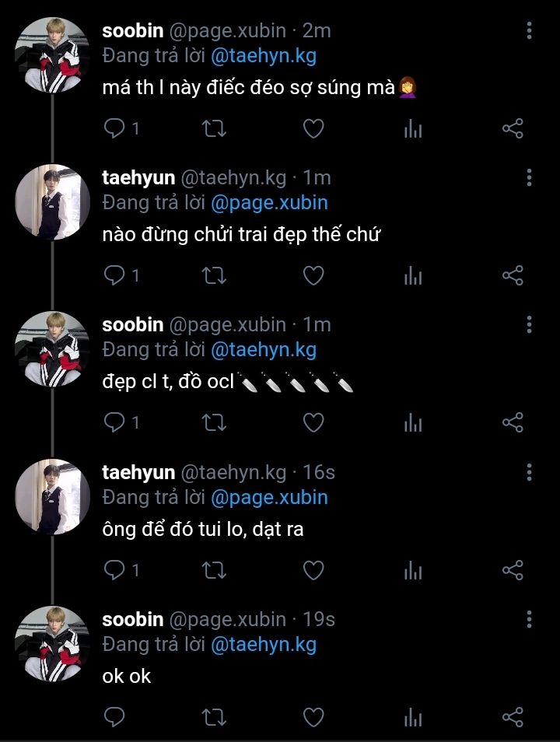Retweet the "ông để đó tui lo" tweet

[214, 570]
